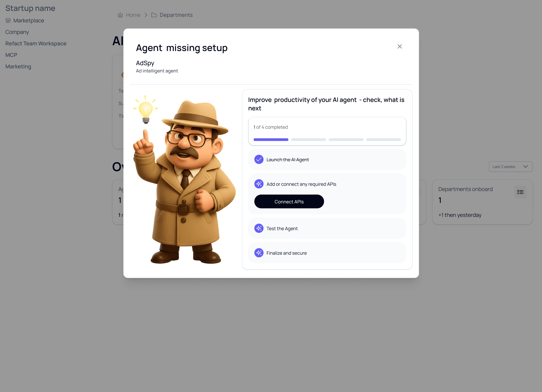Click the Home breadcrumb link
Viewport: 542px width, 392px height.
pyautogui.click(x=133, y=15)
